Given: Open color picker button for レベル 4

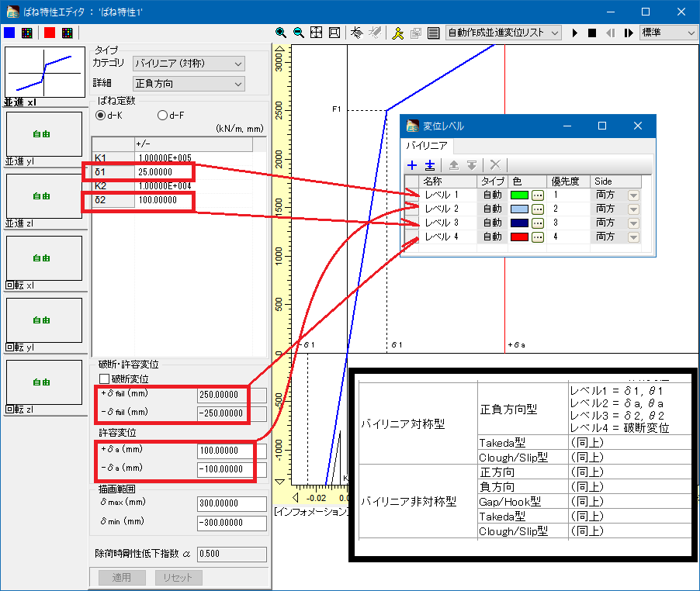Looking at the screenshot, I should (538, 237).
